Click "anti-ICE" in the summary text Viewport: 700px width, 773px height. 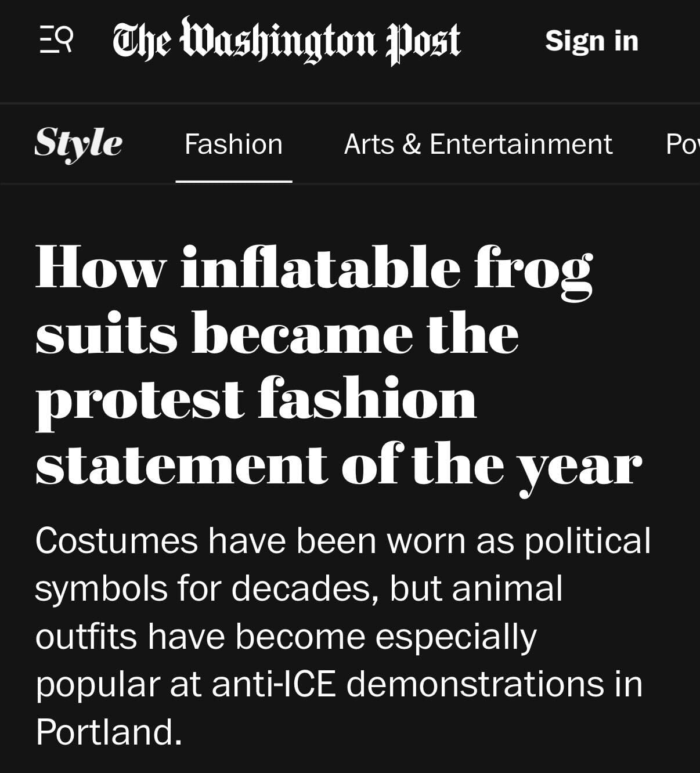coord(273,684)
